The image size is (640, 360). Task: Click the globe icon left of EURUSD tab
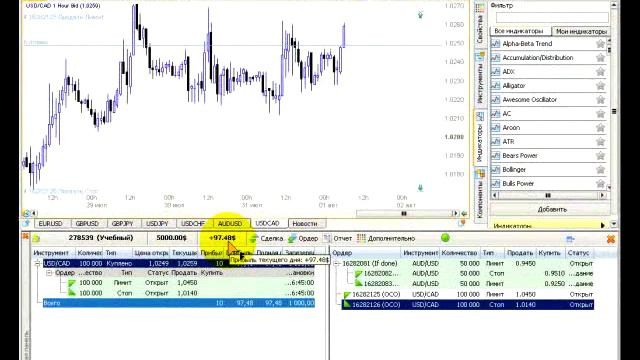coord(27,223)
